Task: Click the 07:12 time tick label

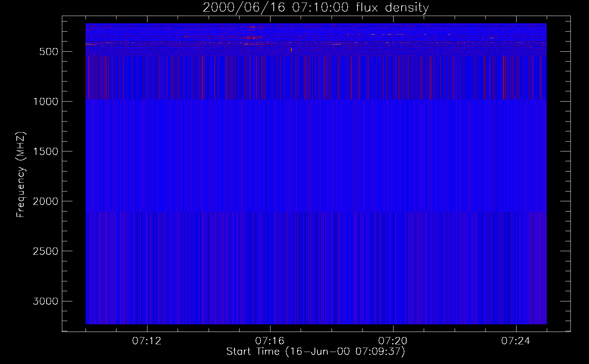Action: (x=147, y=341)
